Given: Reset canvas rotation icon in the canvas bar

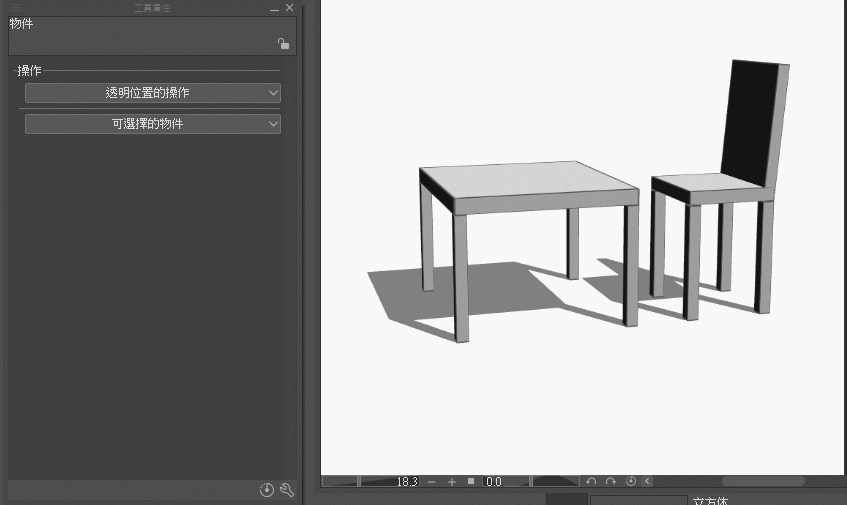Looking at the screenshot, I should click(x=630, y=481).
